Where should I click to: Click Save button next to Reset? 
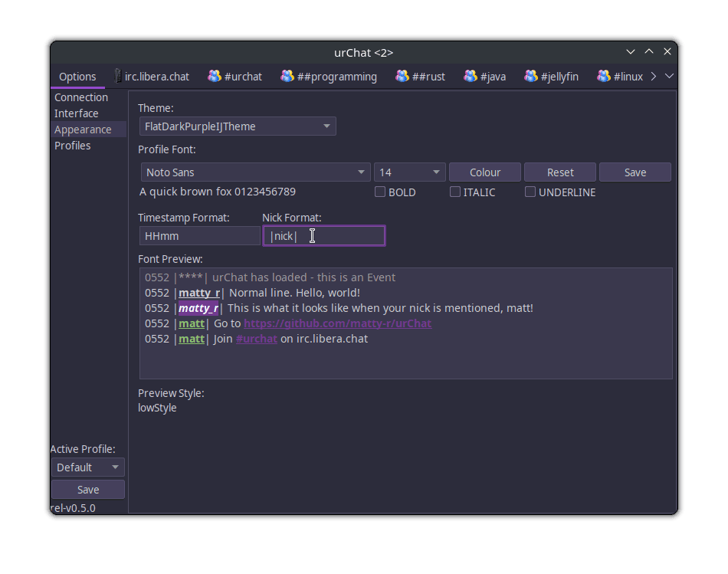635,172
